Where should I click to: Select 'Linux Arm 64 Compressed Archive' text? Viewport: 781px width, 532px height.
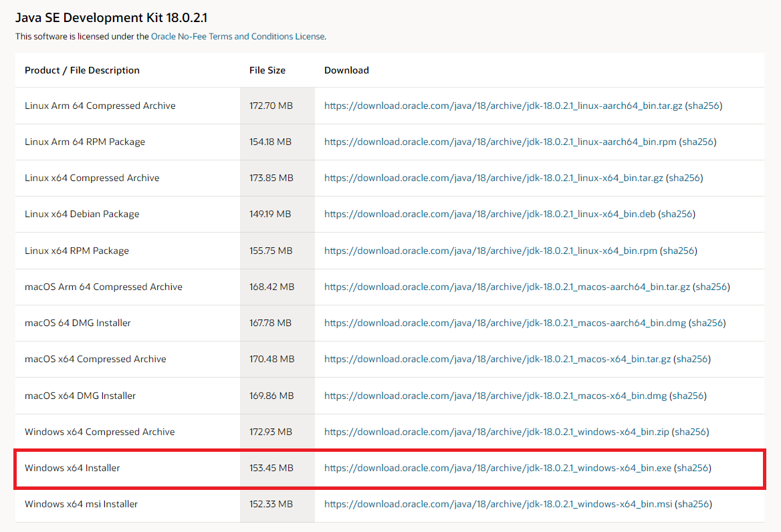pos(100,106)
